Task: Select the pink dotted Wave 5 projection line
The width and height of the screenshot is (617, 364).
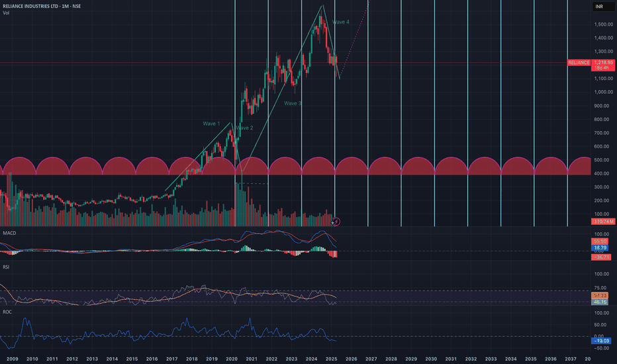Action: 354,39
